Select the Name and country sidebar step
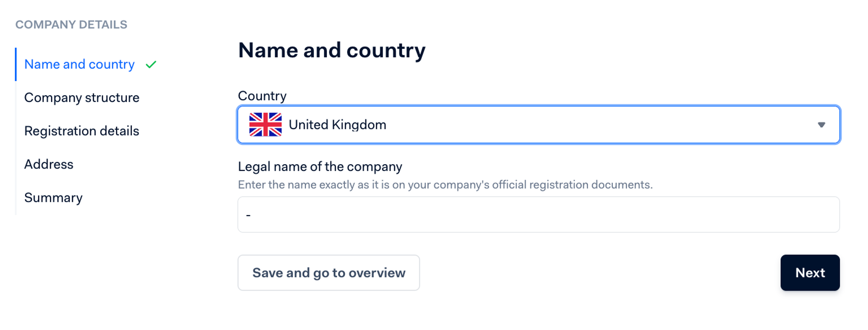 pyautogui.click(x=79, y=64)
